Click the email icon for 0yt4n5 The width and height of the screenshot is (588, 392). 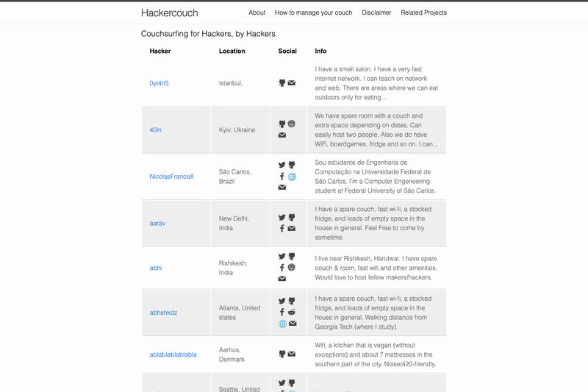[x=291, y=83]
